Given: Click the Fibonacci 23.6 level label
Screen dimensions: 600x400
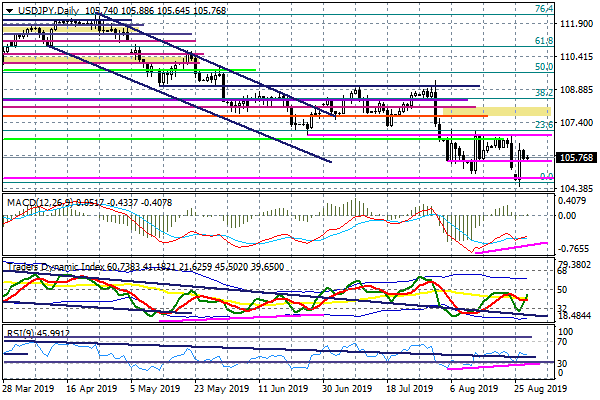Looking at the screenshot, I should 545,124.
